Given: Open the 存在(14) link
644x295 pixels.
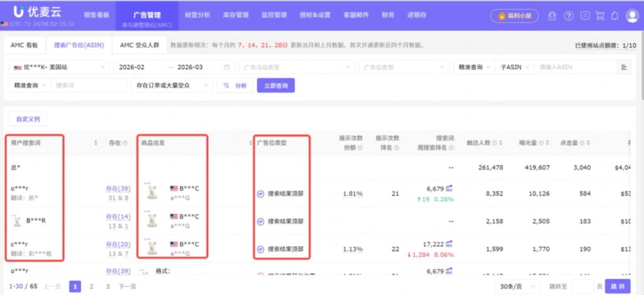Looking at the screenshot, I should [118, 216].
